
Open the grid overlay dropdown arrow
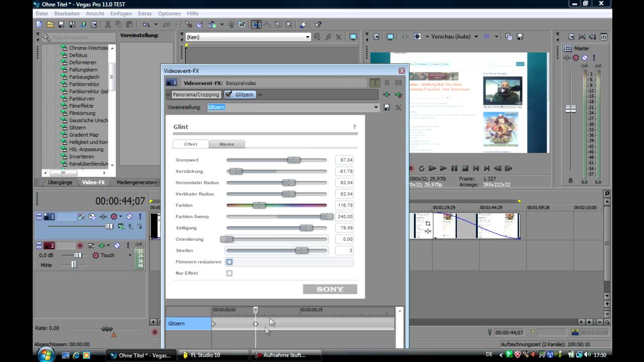coord(496,37)
